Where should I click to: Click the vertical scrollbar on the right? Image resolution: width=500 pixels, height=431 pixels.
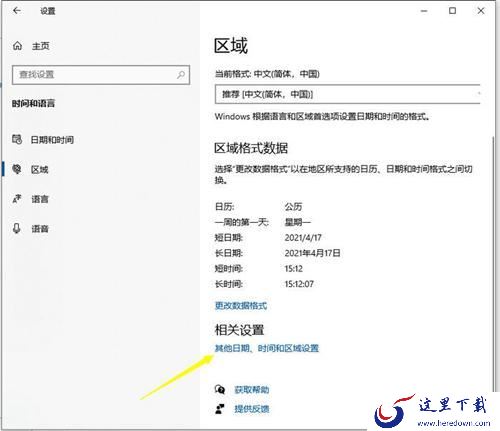493,260
